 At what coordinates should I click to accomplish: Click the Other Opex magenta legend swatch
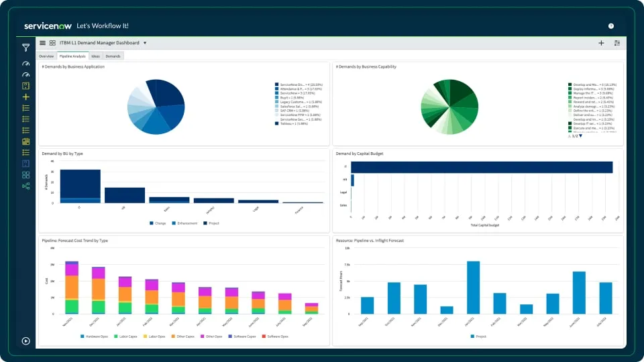click(x=203, y=337)
